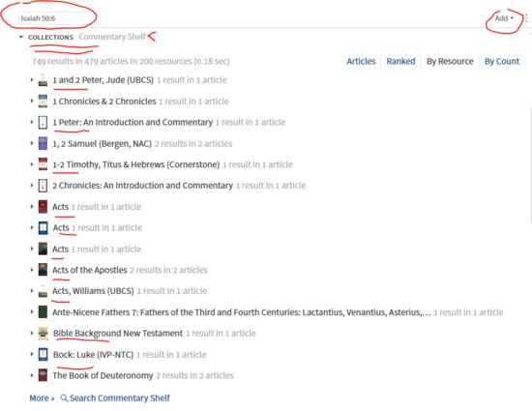Select the By Resource view
The image size is (532, 411).
pyautogui.click(x=450, y=61)
